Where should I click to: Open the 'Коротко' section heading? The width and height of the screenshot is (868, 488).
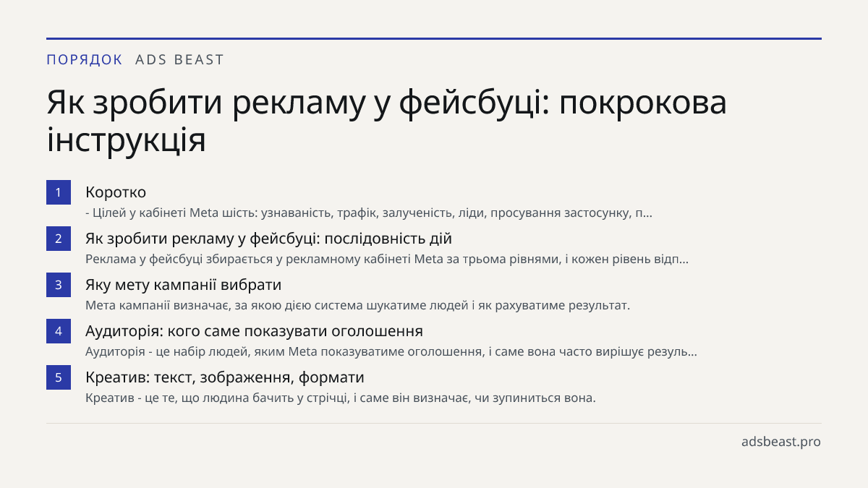point(116,192)
